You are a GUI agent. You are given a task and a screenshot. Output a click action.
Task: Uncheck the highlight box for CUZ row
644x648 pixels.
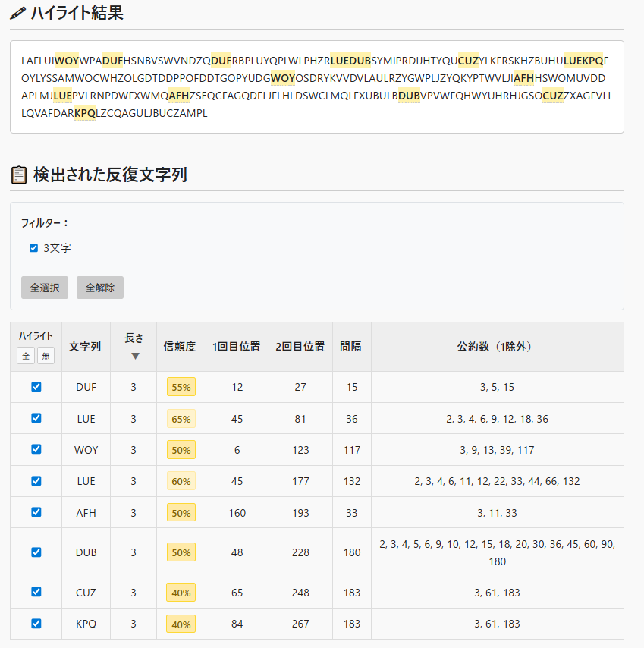tap(36, 592)
